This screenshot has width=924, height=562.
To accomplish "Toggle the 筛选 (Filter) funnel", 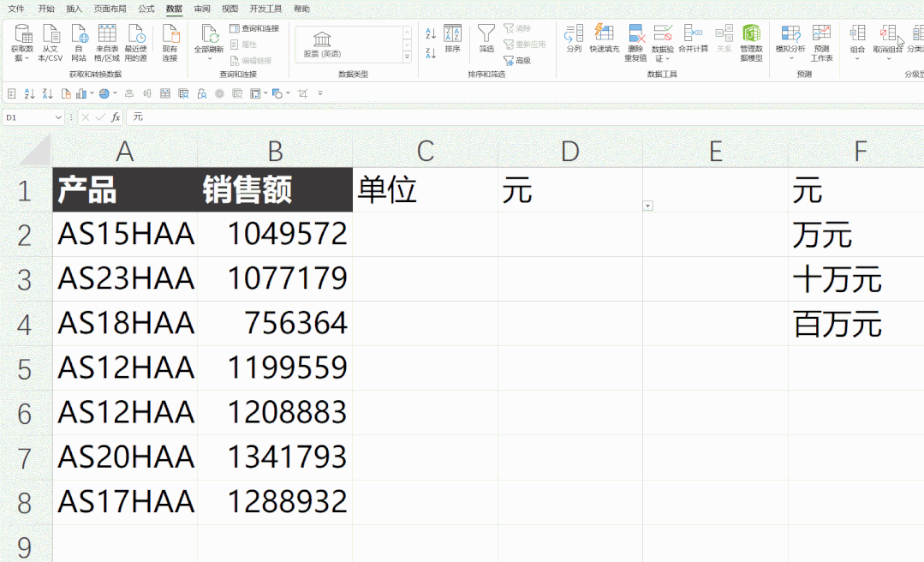I will tap(486, 39).
